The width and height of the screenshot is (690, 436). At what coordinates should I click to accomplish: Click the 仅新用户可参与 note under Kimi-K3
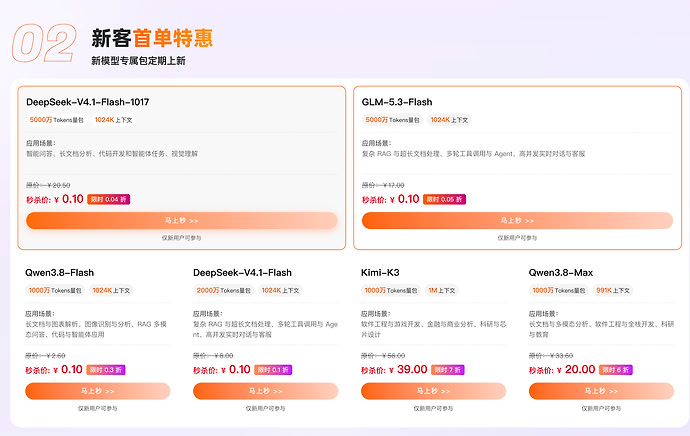433,409
